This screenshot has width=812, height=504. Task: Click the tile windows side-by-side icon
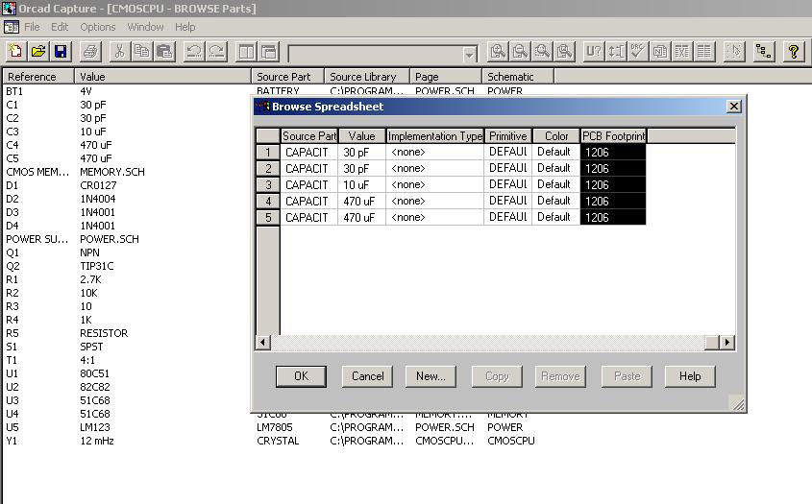pyautogui.click(x=246, y=52)
